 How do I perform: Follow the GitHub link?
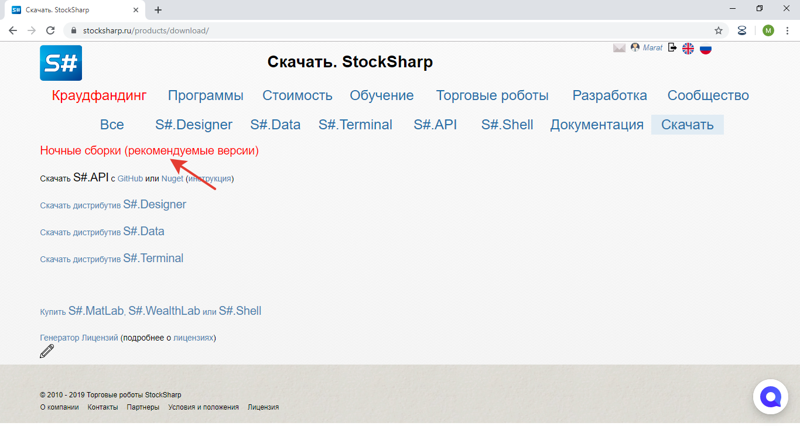coord(130,179)
